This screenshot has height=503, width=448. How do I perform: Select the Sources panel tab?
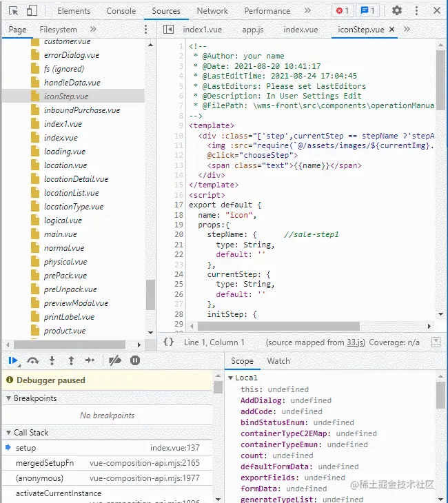166,11
